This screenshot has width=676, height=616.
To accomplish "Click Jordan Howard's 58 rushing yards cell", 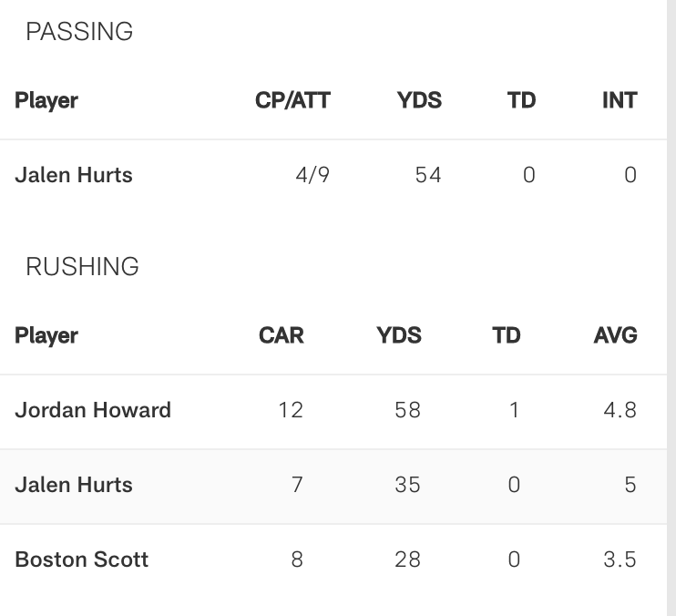I will (x=407, y=410).
